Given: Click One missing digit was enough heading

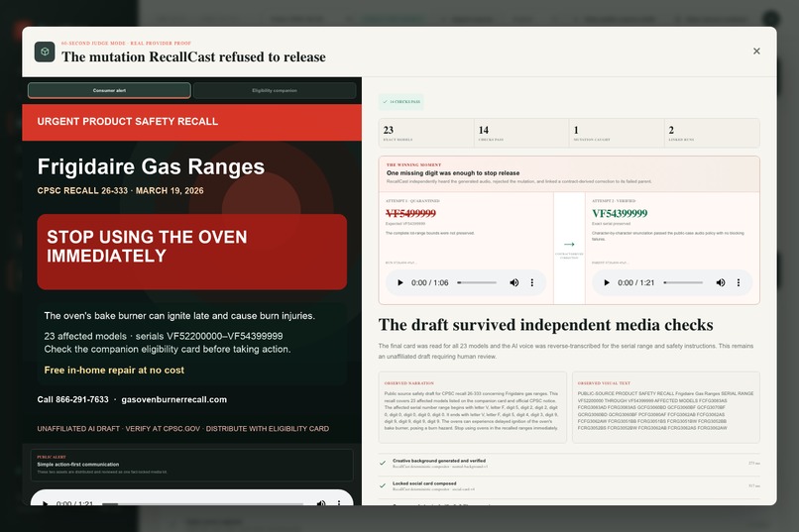Looking at the screenshot, I should click(453, 173).
